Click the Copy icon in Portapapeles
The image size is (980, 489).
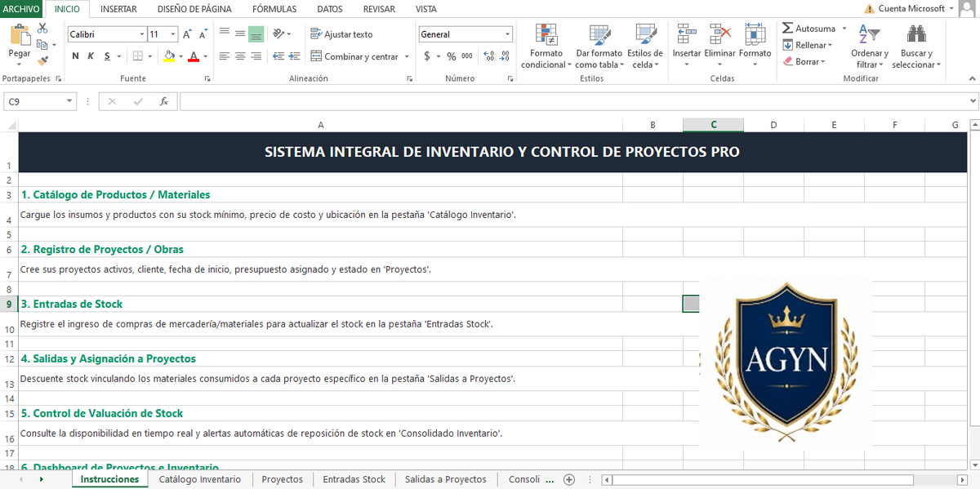tap(42, 44)
